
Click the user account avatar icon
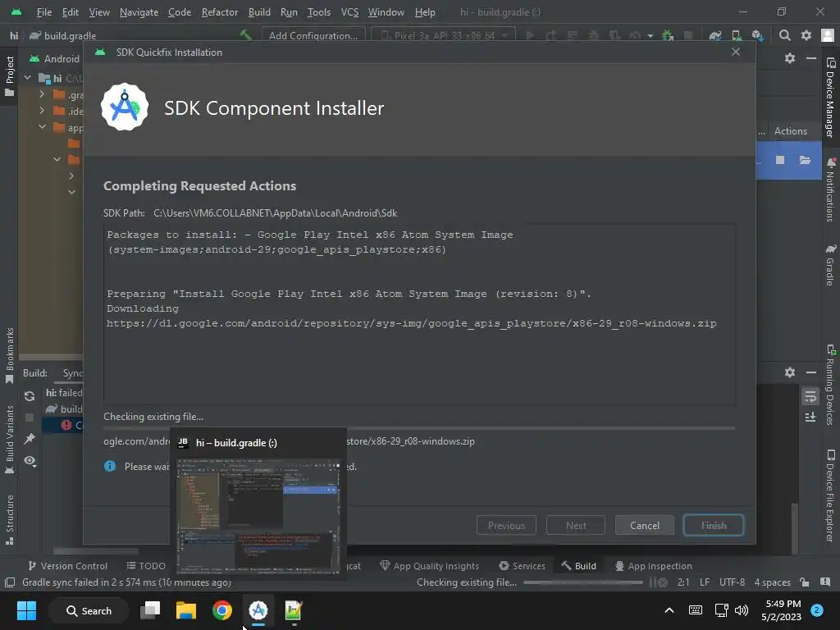tap(828, 35)
